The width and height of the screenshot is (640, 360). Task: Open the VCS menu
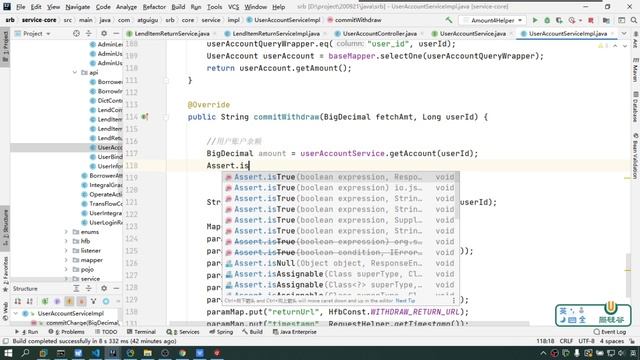233,7
